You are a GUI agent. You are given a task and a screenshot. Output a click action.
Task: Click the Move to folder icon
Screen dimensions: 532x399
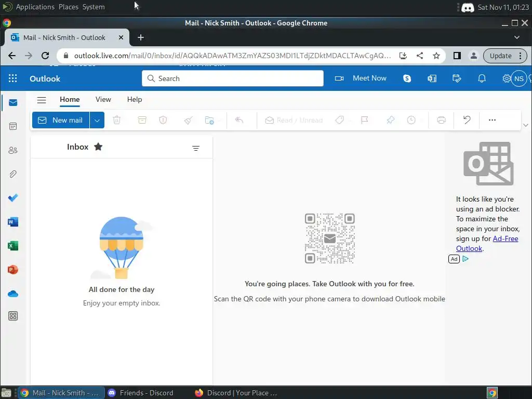tap(209, 120)
